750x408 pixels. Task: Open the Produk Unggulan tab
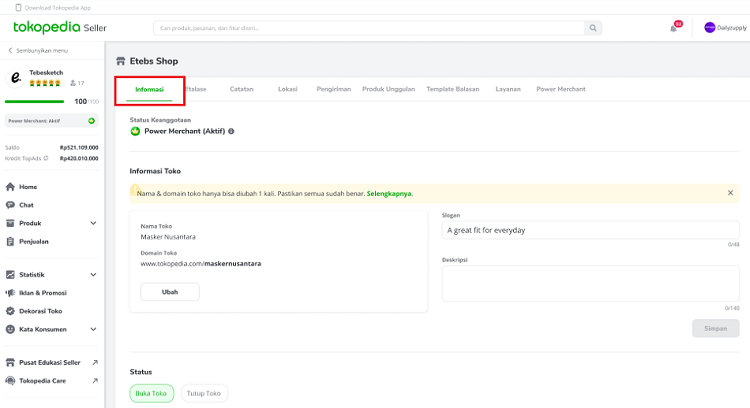388,89
